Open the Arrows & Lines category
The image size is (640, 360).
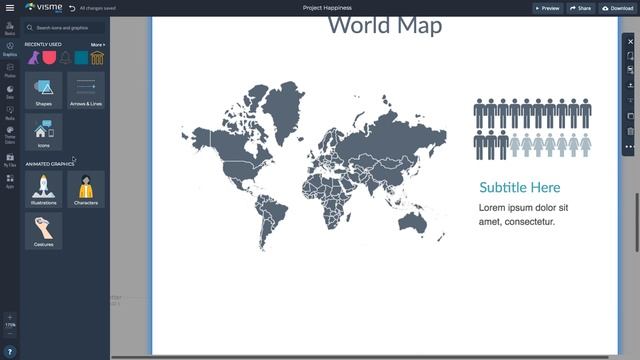pos(86,90)
